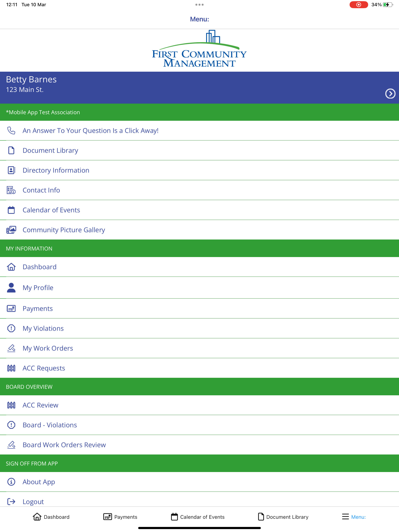Tap the alert icon next to My Violations

pyautogui.click(x=11, y=328)
